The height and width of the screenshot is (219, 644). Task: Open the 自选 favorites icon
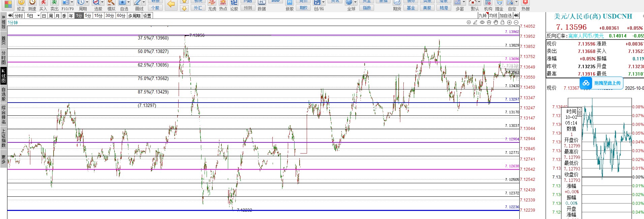click(122, 2)
